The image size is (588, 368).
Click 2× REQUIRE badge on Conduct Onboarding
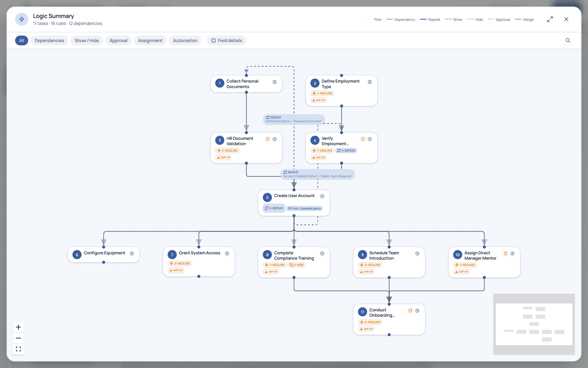(370, 322)
